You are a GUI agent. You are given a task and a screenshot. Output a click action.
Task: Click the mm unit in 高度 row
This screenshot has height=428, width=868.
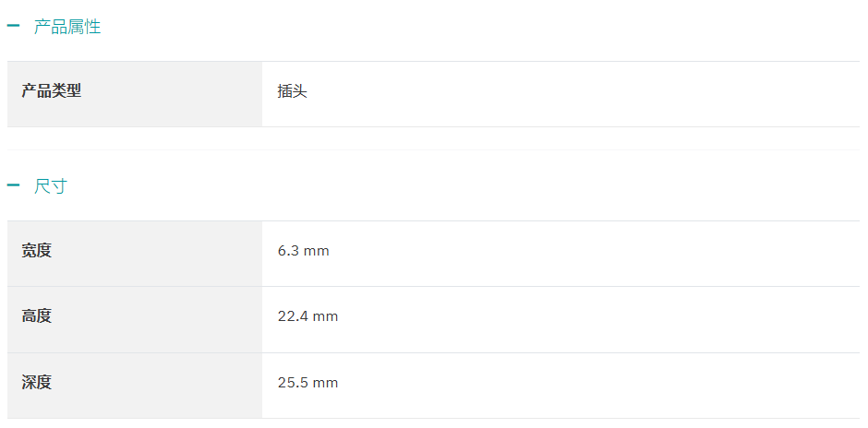tap(325, 317)
